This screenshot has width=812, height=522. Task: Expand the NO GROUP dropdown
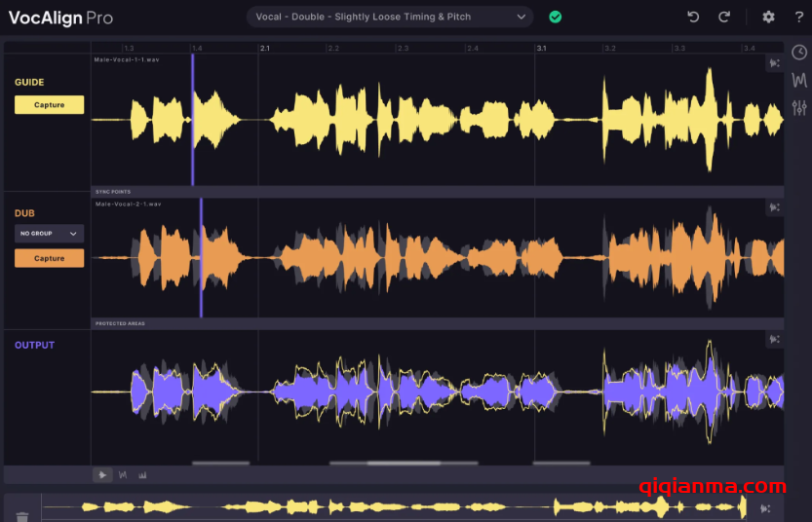coord(49,234)
